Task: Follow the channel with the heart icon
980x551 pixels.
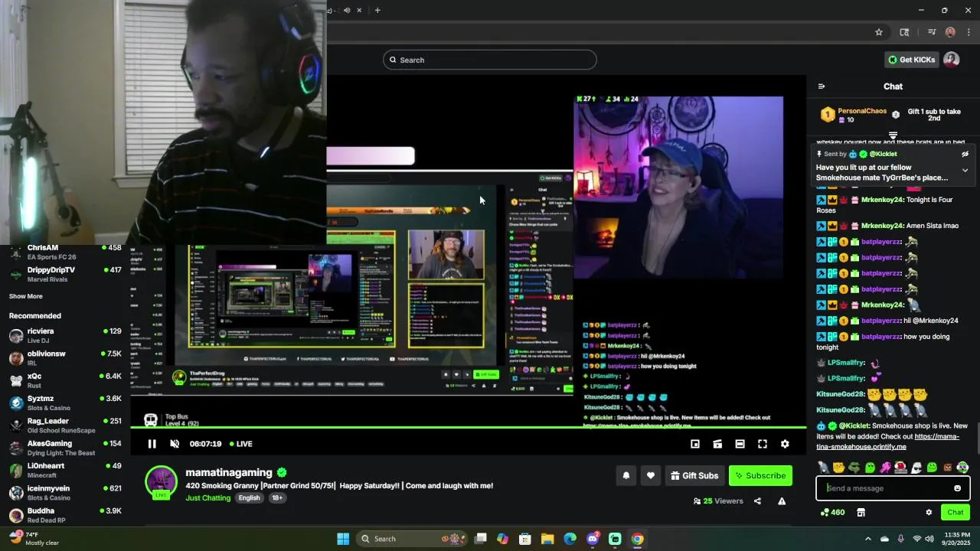Action: click(x=651, y=475)
